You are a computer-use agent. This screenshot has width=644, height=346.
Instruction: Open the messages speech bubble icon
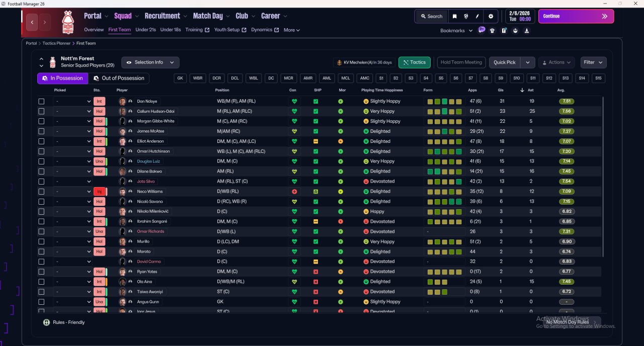click(x=481, y=30)
